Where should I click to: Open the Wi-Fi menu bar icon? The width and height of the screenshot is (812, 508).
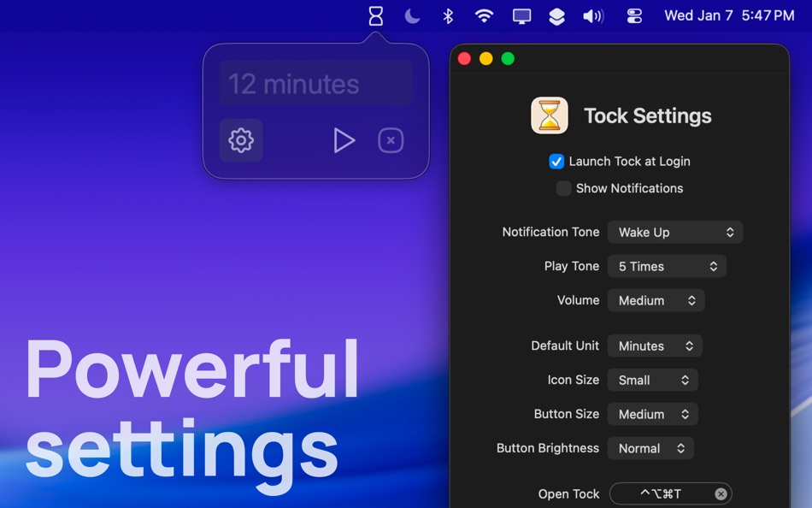point(484,15)
